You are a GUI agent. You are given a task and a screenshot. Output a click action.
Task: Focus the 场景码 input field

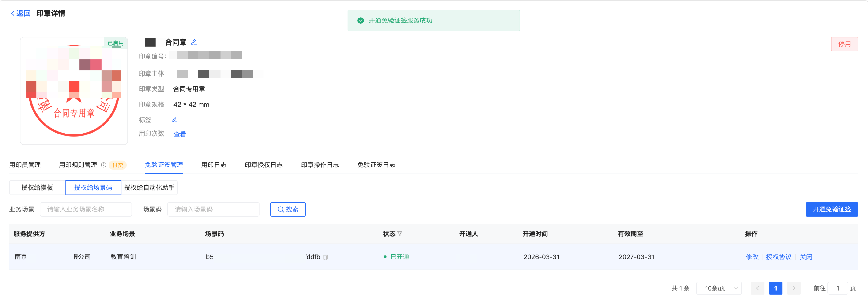pos(213,209)
